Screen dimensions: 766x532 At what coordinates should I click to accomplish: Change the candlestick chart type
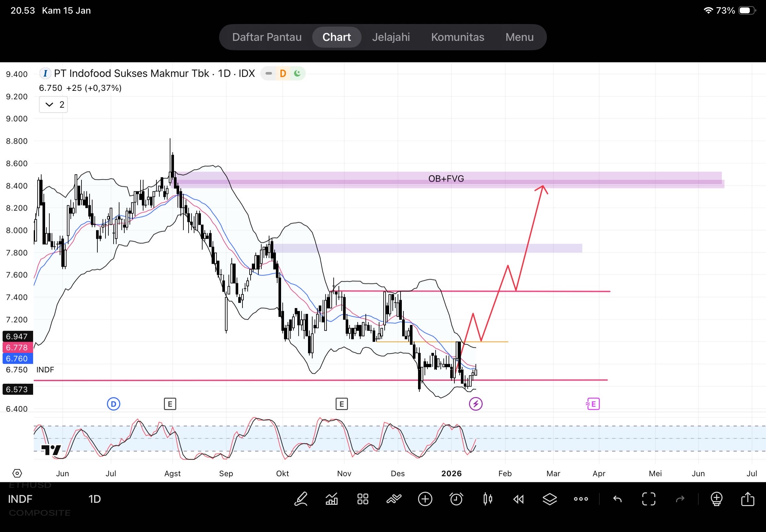click(x=488, y=499)
